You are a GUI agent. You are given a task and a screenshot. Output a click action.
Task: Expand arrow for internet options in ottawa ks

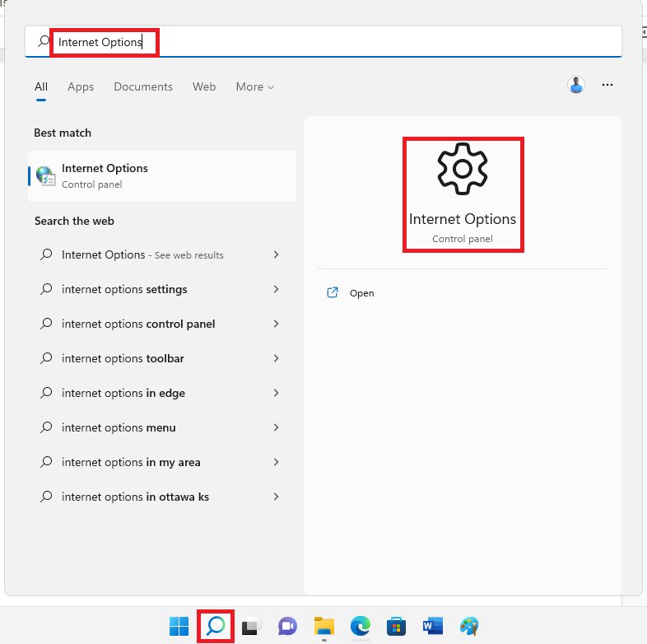pyautogui.click(x=276, y=497)
